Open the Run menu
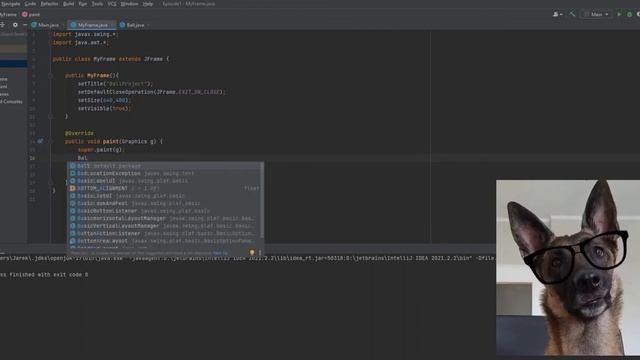 click(x=83, y=4)
